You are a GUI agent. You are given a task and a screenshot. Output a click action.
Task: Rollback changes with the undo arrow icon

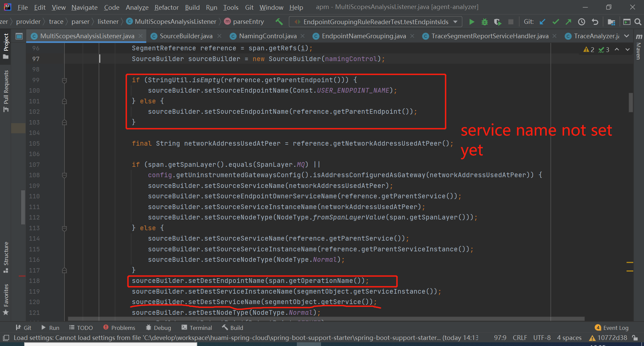pyautogui.click(x=595, y=21)
